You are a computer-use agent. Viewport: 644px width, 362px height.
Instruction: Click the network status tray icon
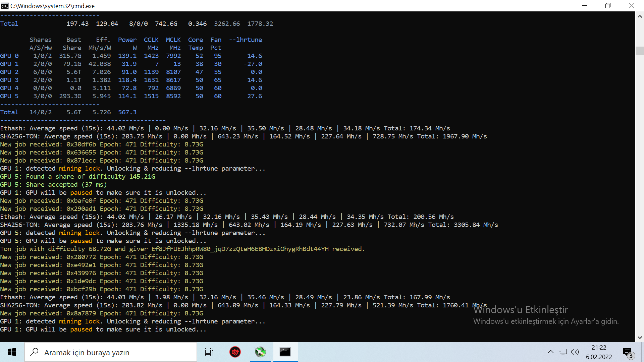pos(562,352)
